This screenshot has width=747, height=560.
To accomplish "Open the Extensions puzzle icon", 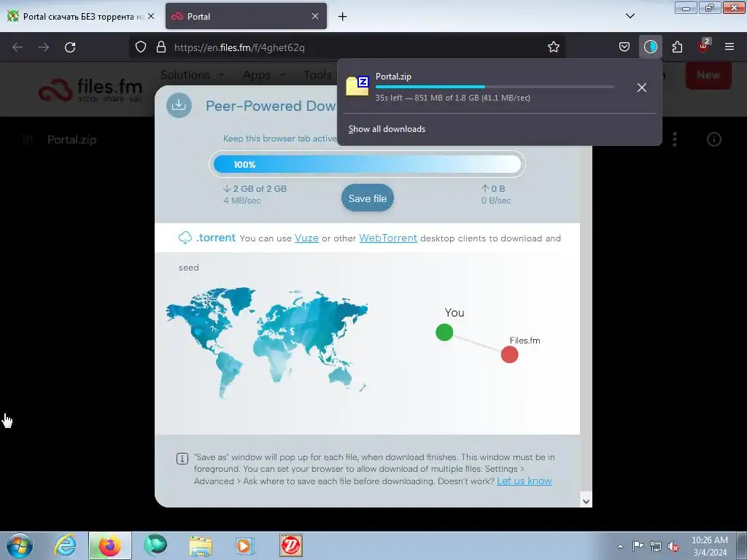I will pos(677,47).
